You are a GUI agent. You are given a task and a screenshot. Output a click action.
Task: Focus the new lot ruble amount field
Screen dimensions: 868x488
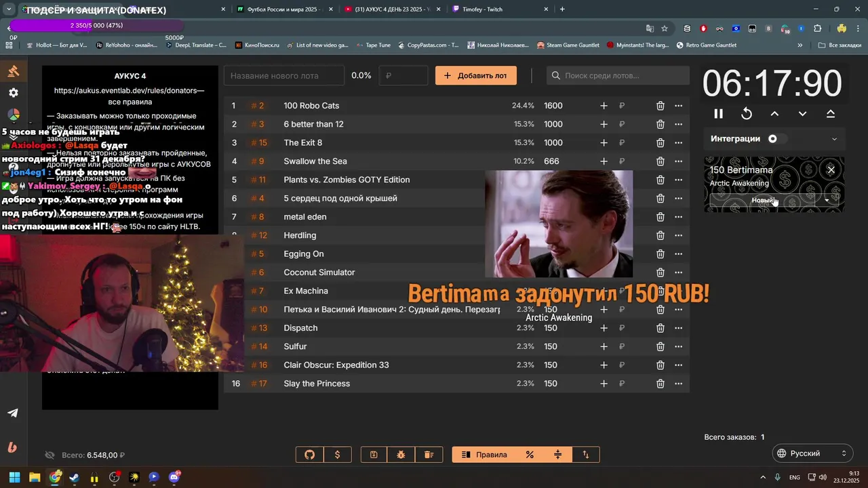pos(403,75)
